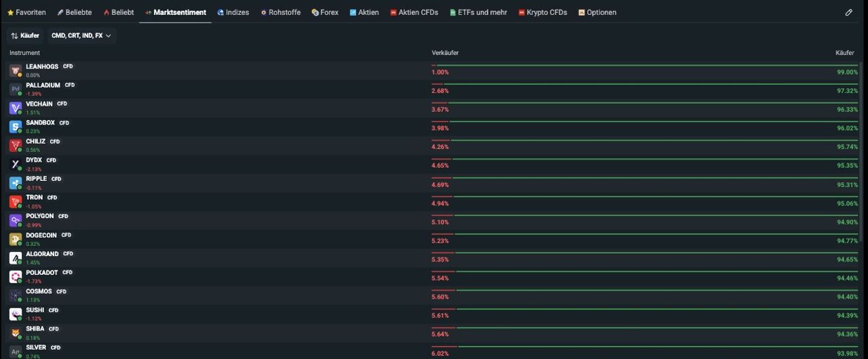This screenshot has width=868, height=359.
Task: Toggle the Käufer sort button
Action: [x=25, y=35]
